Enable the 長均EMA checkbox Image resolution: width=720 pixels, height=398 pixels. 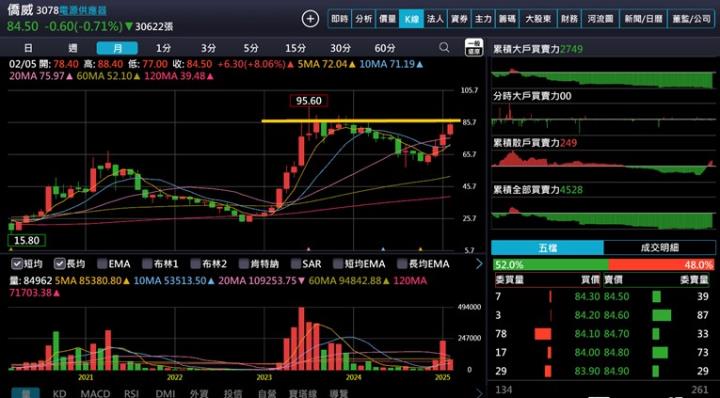pos(402,263)
